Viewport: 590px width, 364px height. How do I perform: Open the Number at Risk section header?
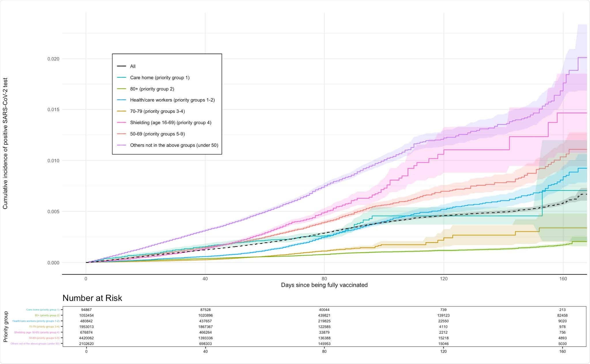92,297
